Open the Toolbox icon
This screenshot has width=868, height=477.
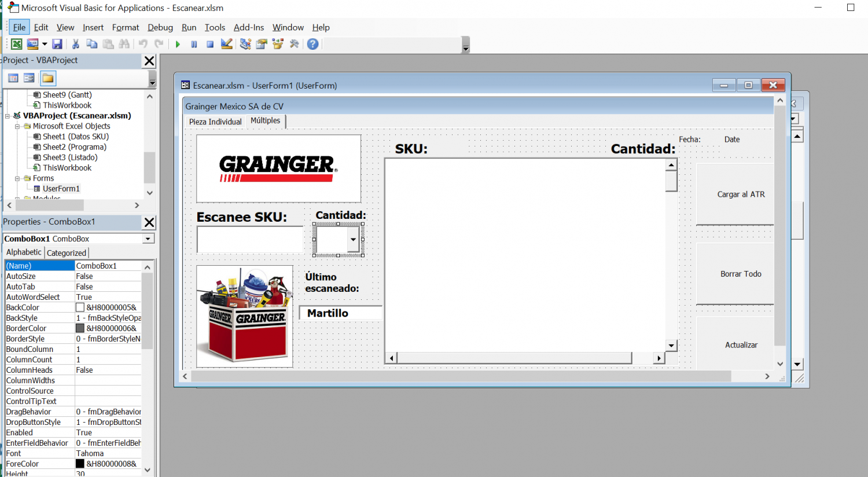pyautogui.click(x=294, y=44)
